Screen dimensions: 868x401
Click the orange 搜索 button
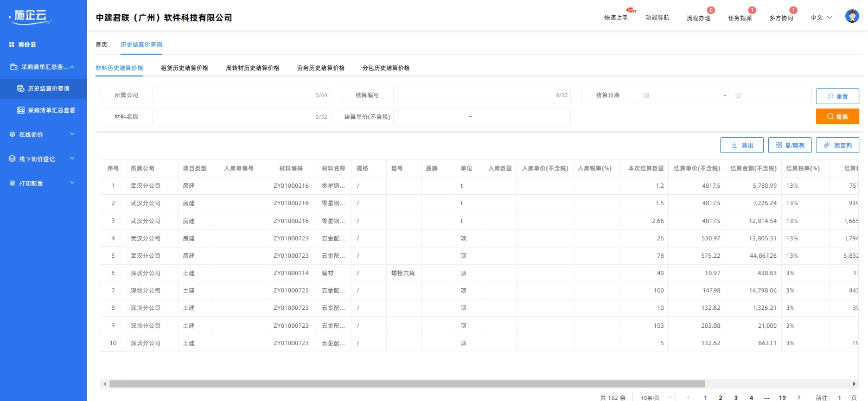click(x=837, y=117)
